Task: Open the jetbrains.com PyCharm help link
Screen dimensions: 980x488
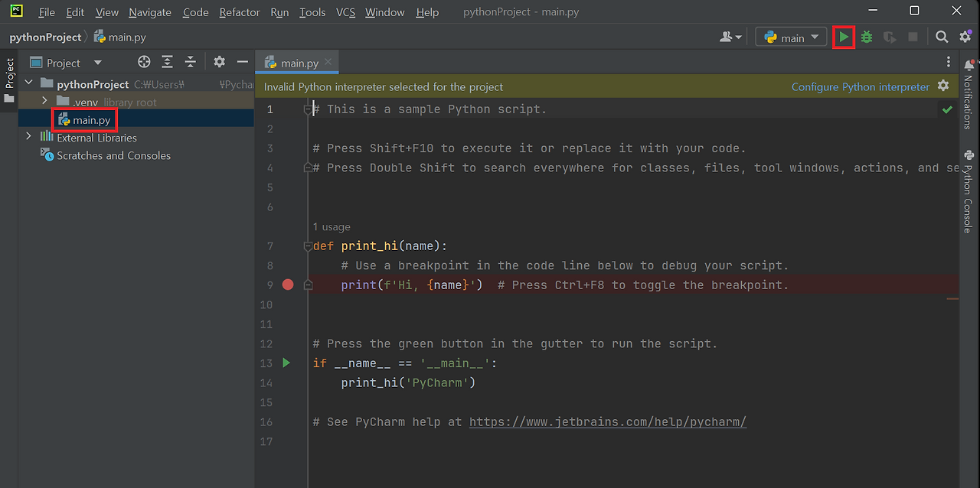Action: (607, 421)
